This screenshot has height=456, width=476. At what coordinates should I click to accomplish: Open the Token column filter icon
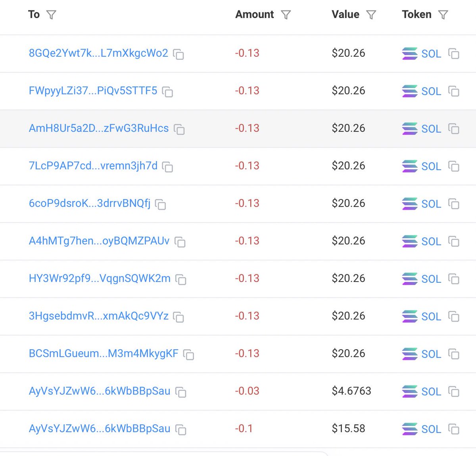tap(443, 15)
